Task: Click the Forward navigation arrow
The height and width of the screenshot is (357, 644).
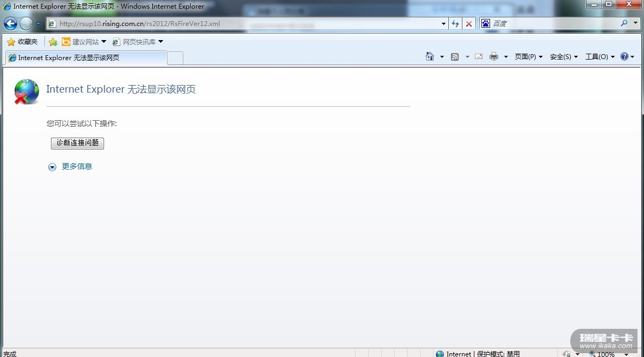Action: [26, 24]
